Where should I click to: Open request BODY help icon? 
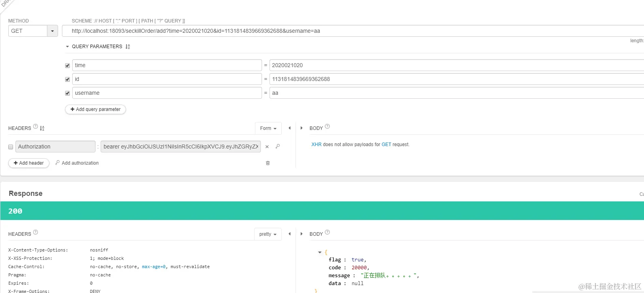[x=327, y=126]
